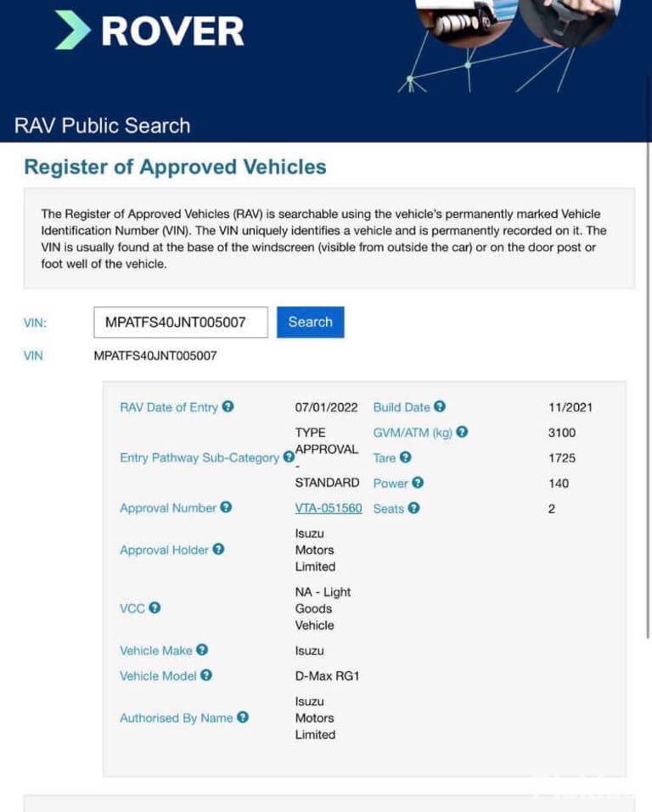Select power value 140
The image size is (652, 812).
click(x=559, y=483)
